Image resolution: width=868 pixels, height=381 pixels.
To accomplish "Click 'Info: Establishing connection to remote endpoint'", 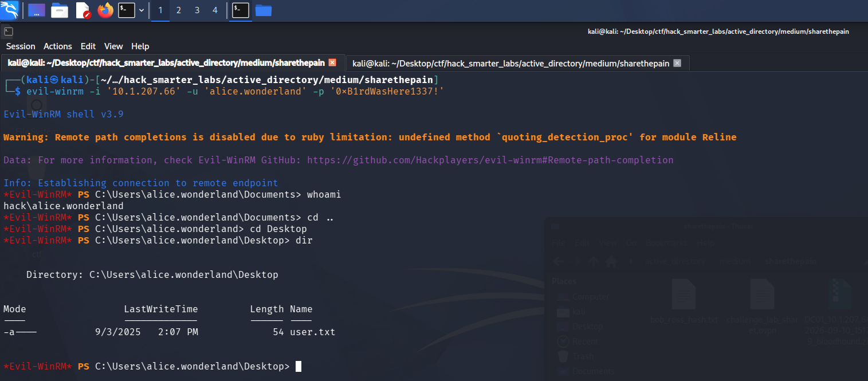I will 140,183.
